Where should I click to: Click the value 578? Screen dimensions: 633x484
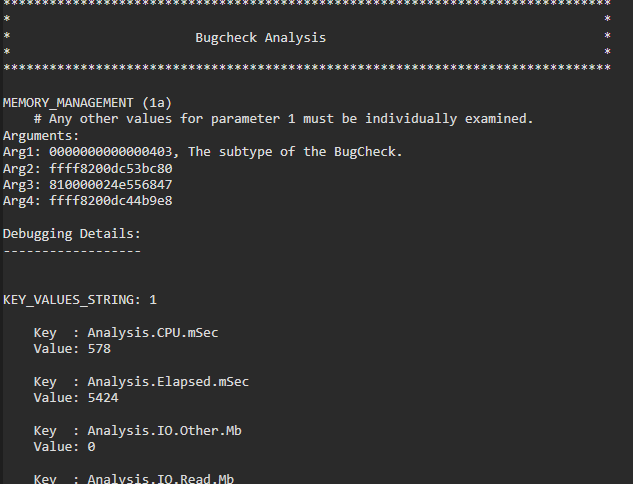tap(98, 349)
